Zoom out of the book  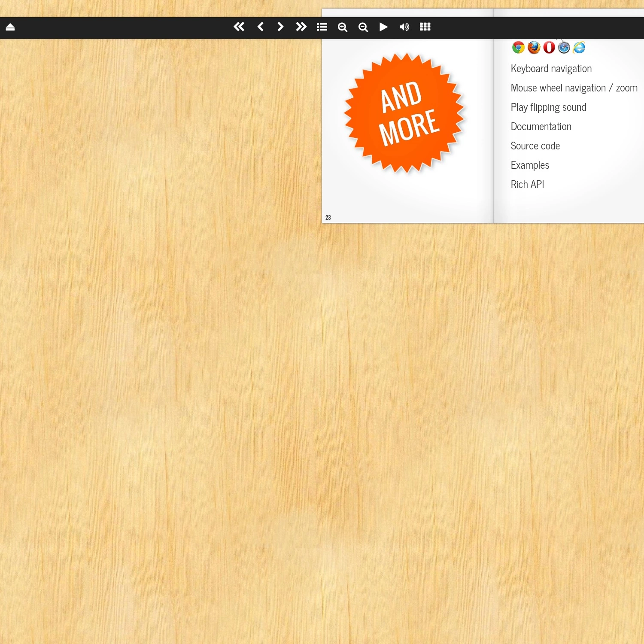(x=363, y=27)
